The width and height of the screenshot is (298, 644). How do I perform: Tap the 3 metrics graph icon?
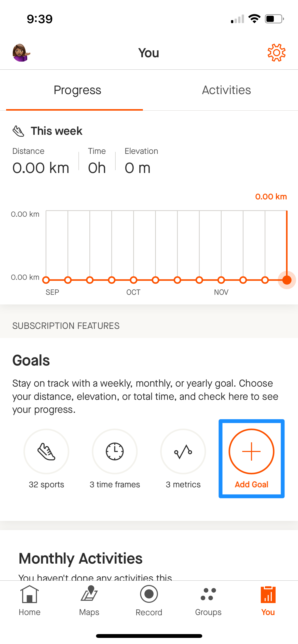(x=183, y=451)
